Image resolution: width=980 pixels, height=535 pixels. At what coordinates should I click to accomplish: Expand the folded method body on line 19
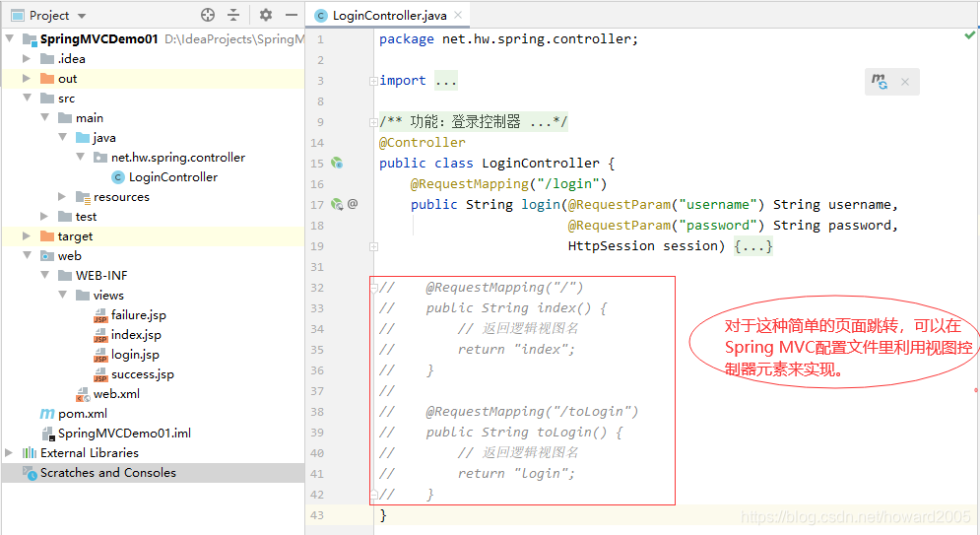point(373,246)
